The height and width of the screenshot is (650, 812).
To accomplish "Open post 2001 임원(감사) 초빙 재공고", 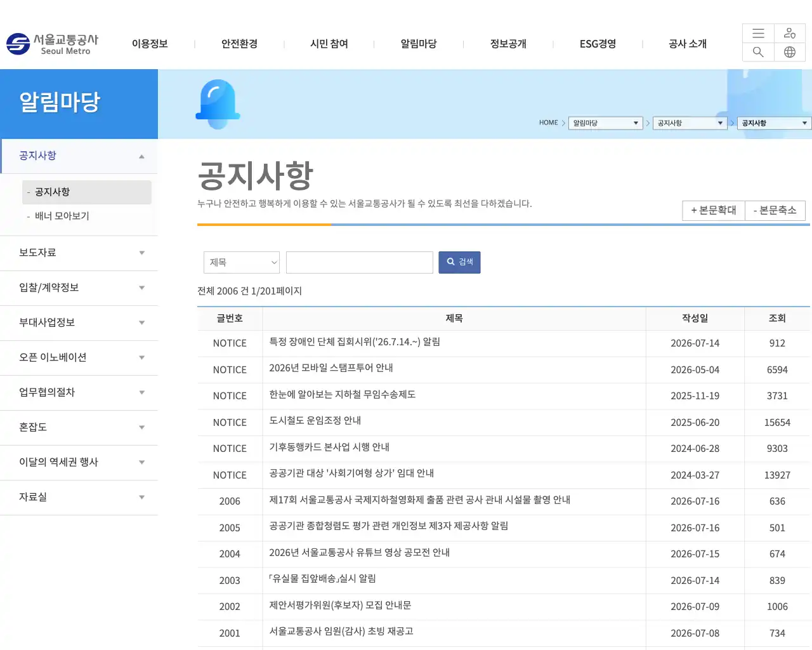I will [x=341, y=632].
